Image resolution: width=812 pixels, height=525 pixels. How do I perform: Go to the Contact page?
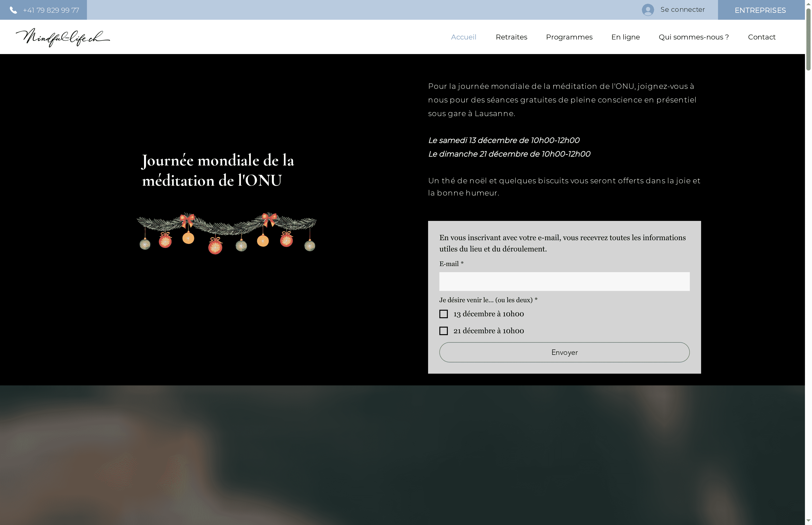[x=761, y=37]
